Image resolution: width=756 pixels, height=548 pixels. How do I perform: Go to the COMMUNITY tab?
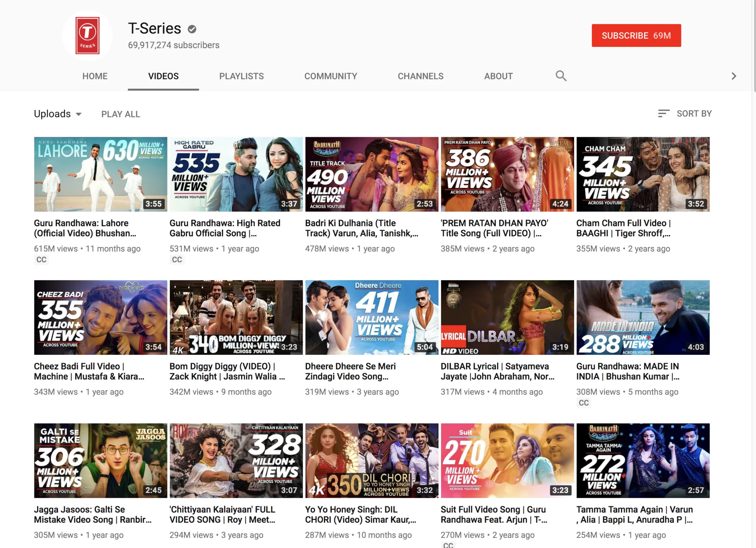[331, 76]
